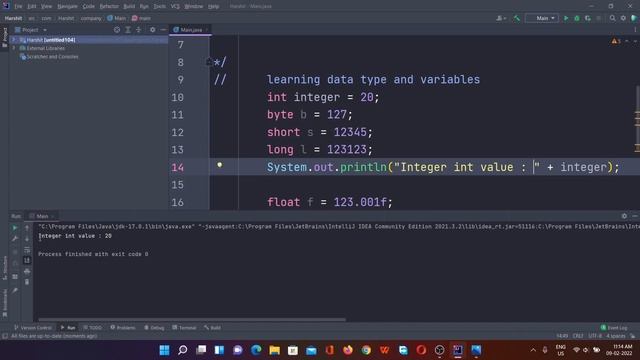Open Search Everywhere magnifier icon

coord(613,18)
